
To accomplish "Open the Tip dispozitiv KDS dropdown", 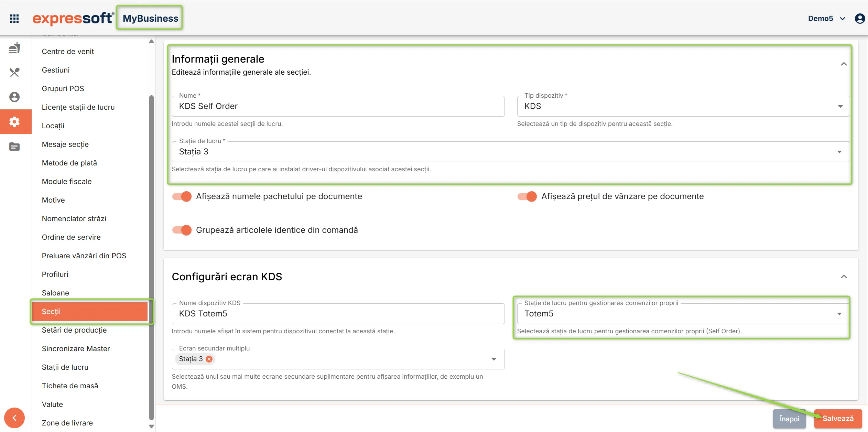I will click(x=683, y=106).
